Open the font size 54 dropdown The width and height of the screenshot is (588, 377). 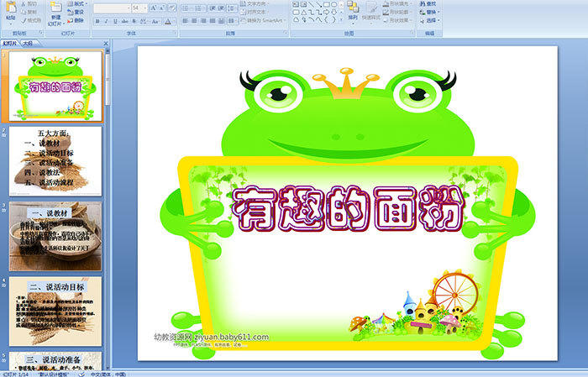pos(145,8)
